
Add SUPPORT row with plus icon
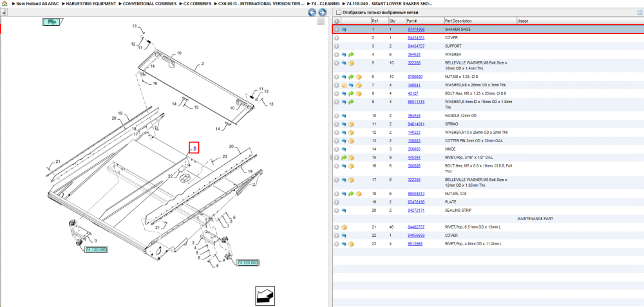[x=336, y=46]
